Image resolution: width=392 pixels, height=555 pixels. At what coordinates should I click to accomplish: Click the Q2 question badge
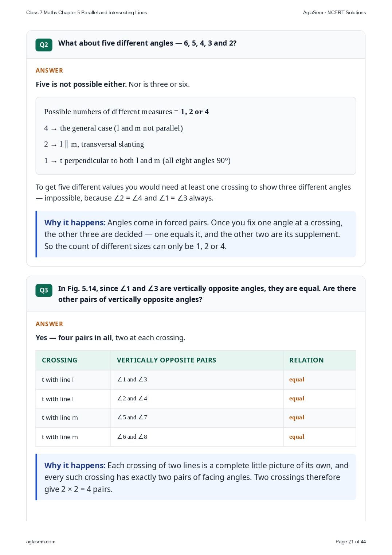coord(44,45)
